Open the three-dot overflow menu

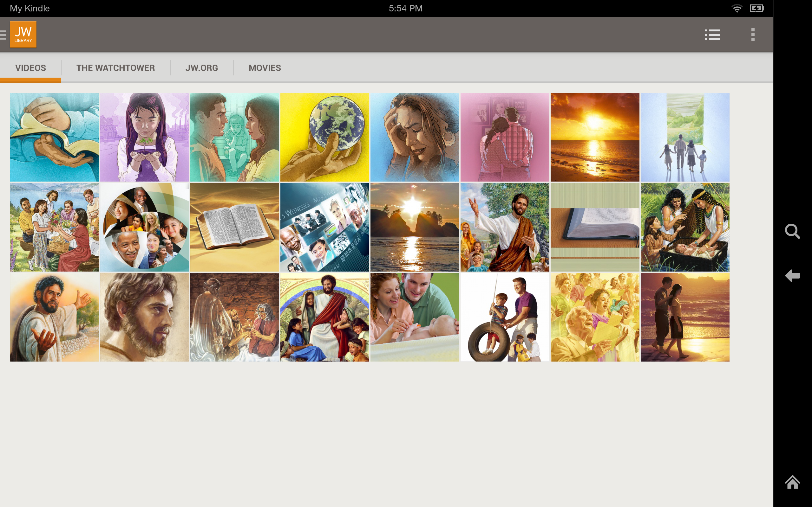tap(753, 35)
